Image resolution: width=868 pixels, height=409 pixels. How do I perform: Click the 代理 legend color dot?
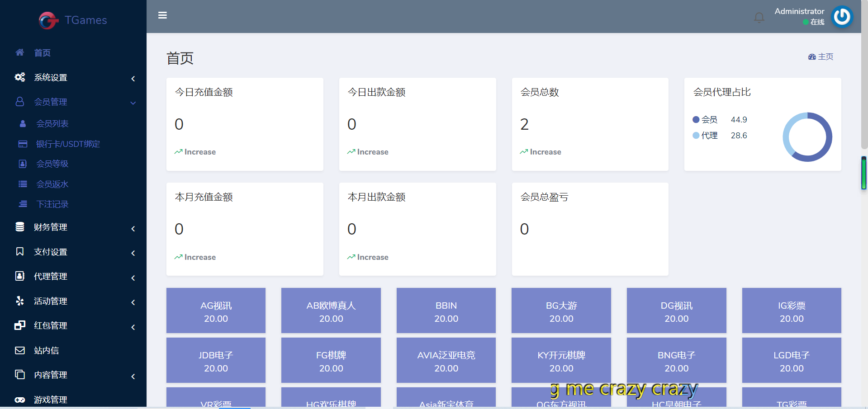[696, 136]
